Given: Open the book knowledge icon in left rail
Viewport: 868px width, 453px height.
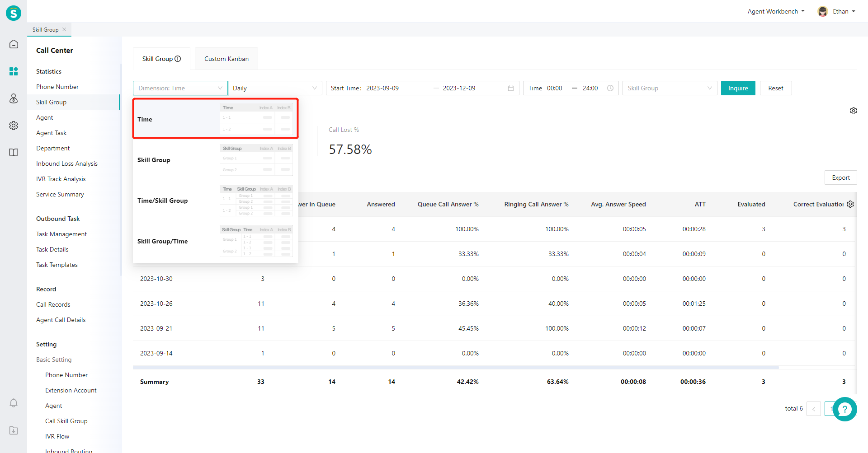Looking at the screenshot, I should click(14, 152).
